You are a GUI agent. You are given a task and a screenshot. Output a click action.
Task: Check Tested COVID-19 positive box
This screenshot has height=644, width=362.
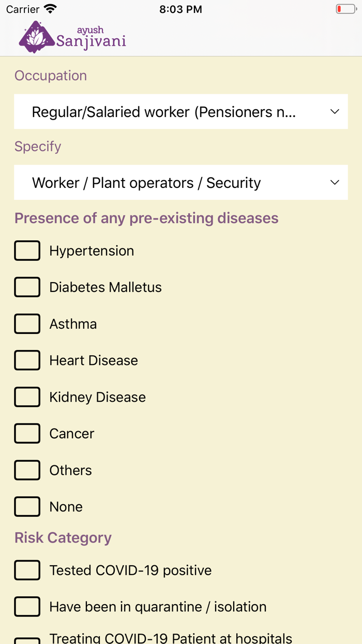pos(27,570)
